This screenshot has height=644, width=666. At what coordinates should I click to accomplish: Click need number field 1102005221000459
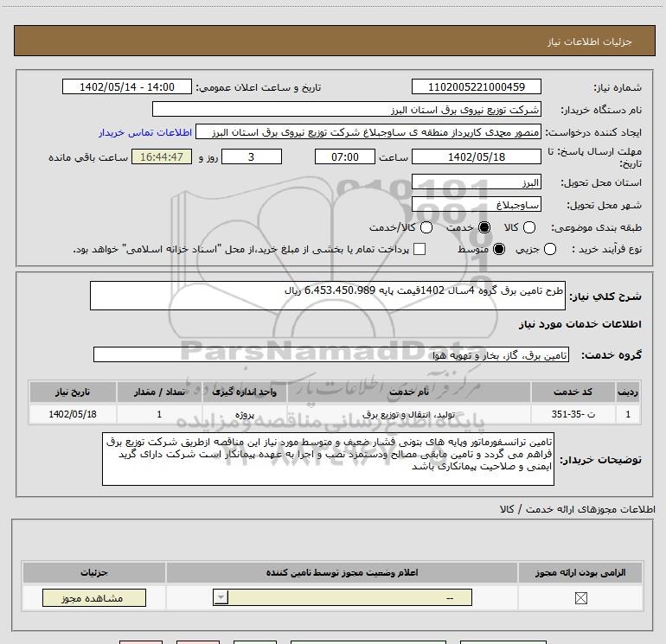(476, 87)
